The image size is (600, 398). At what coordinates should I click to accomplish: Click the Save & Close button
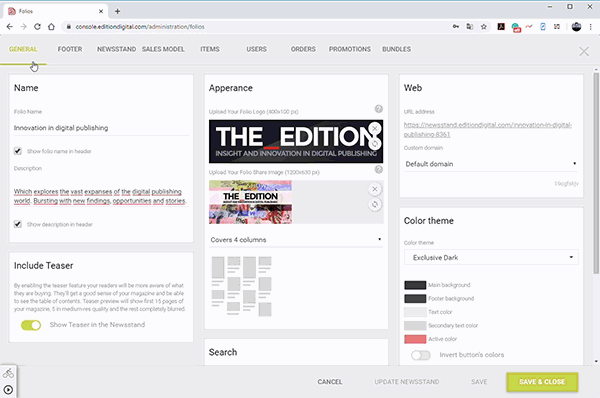click(x=542, y=382)
